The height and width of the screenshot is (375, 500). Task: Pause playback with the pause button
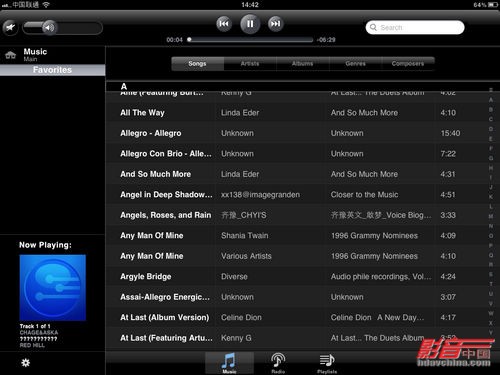(250, 24)
